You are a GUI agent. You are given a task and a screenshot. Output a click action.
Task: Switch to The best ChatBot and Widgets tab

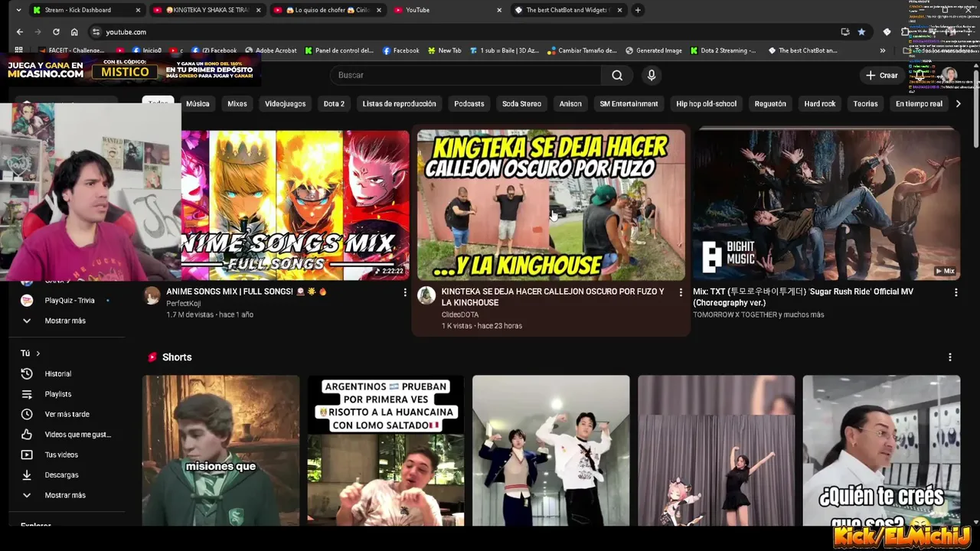pyautogui.click(x=568, y=10)
